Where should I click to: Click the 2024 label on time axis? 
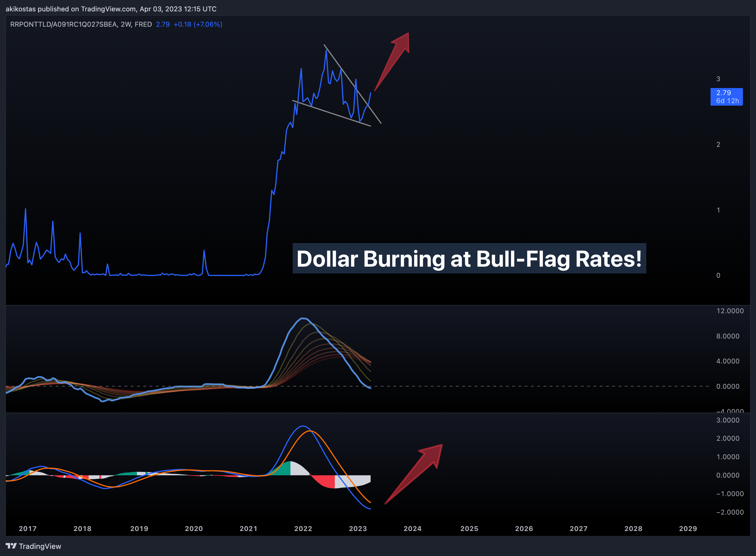click(x=412, y=528)
